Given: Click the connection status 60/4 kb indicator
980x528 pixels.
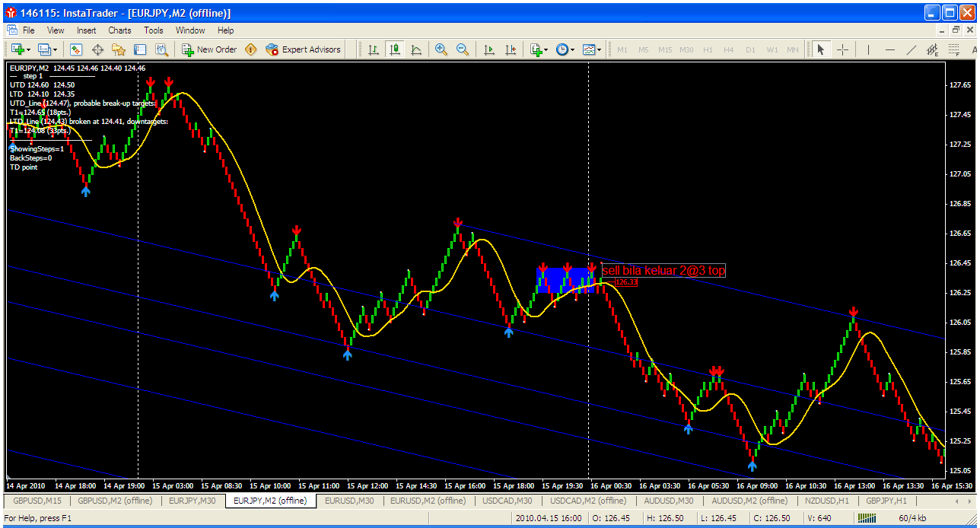Looking at the screenshot, I should 912,518.
